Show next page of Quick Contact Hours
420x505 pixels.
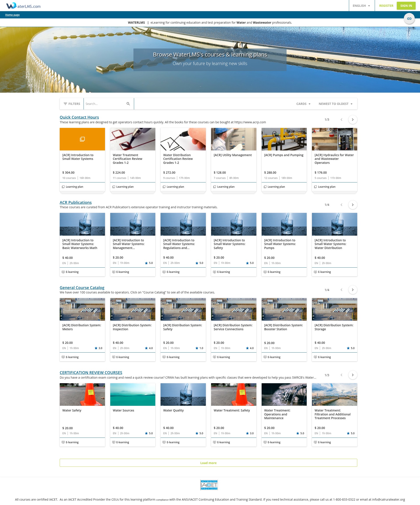352,120
